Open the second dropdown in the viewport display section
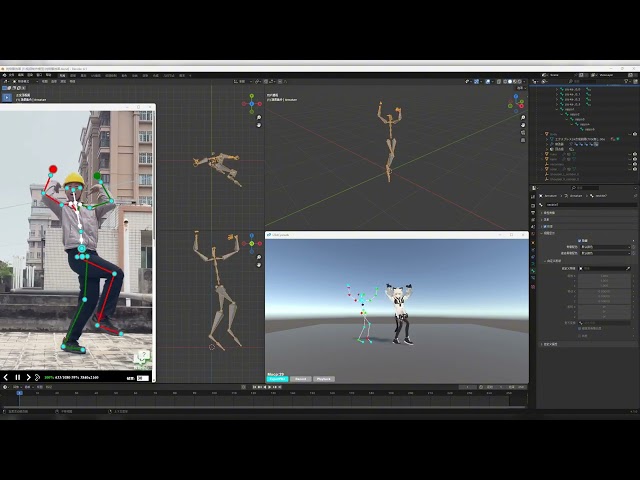This screenshot has width=640, height=480. click(x=606, y=253)
